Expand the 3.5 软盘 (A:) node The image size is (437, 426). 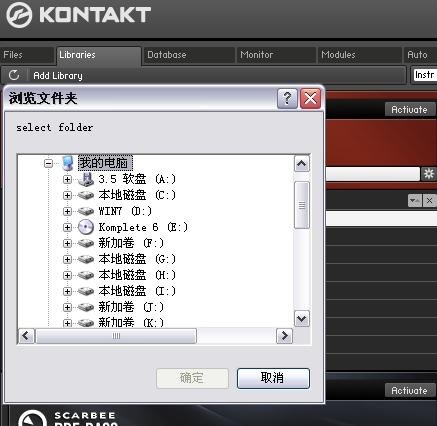pos(67,179)
